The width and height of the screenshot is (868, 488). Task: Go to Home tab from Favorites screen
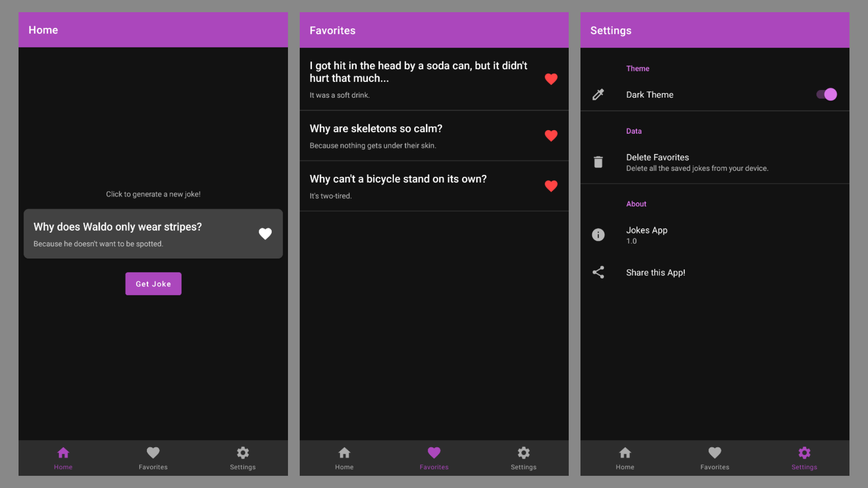coord(344,457)
